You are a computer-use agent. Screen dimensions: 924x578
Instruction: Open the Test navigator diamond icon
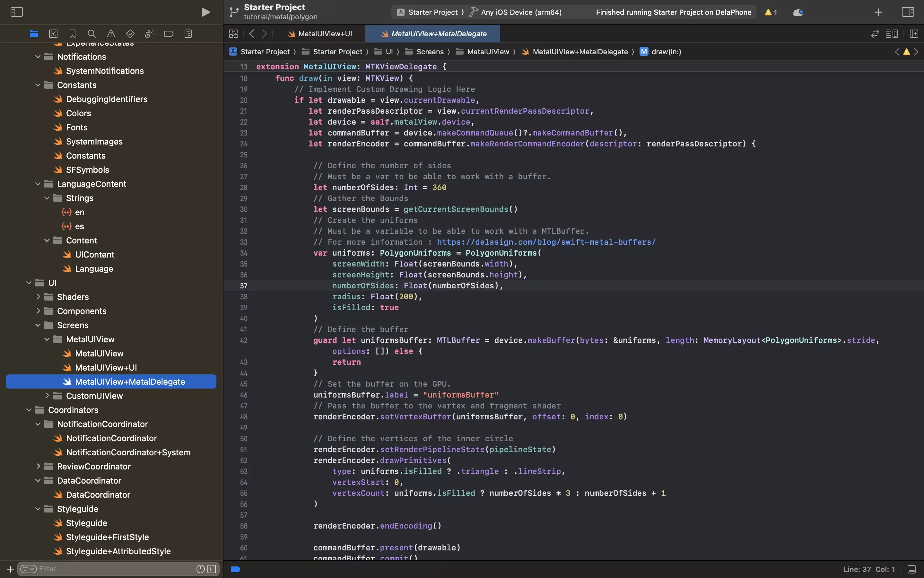coord(130,34)
